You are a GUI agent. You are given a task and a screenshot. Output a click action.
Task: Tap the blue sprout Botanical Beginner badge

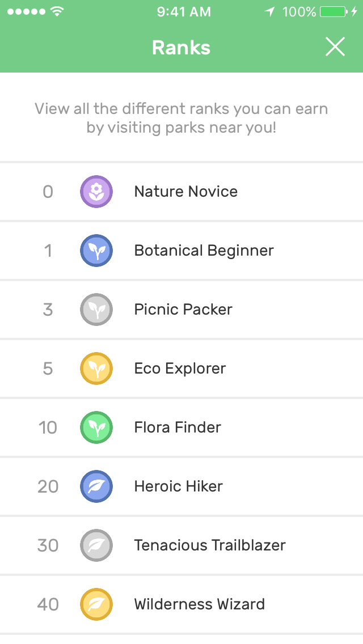[x=96, y=251]
